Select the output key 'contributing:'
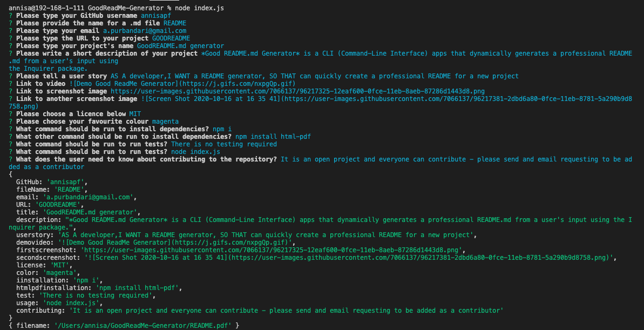The height and width of the screenshot is (330, 644). (x=40, y=311)
